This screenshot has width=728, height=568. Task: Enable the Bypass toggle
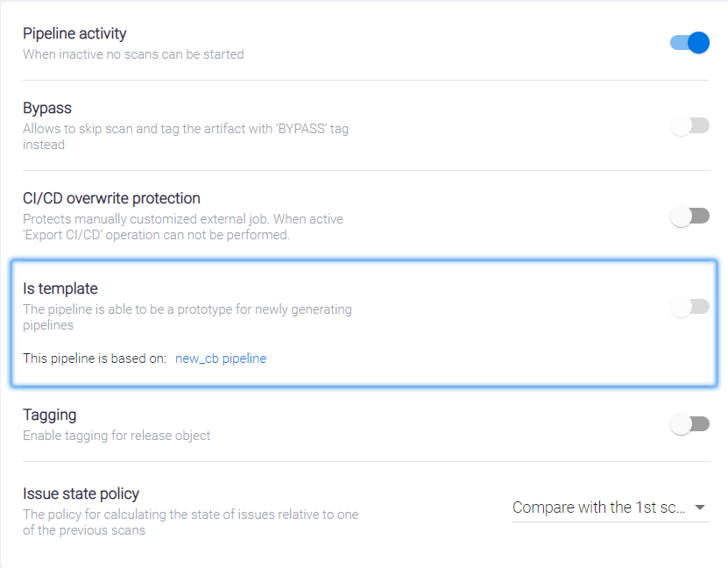click(689, 125)
